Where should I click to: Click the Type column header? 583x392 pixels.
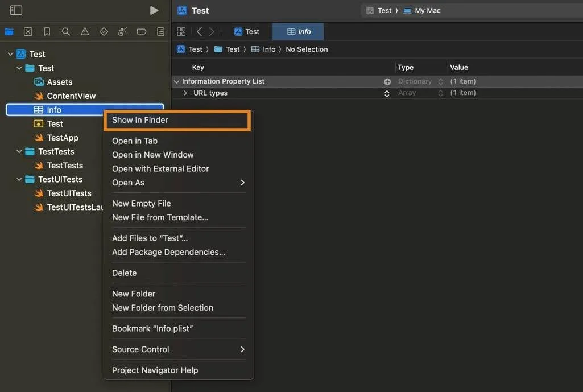click(x=406, y=67)
